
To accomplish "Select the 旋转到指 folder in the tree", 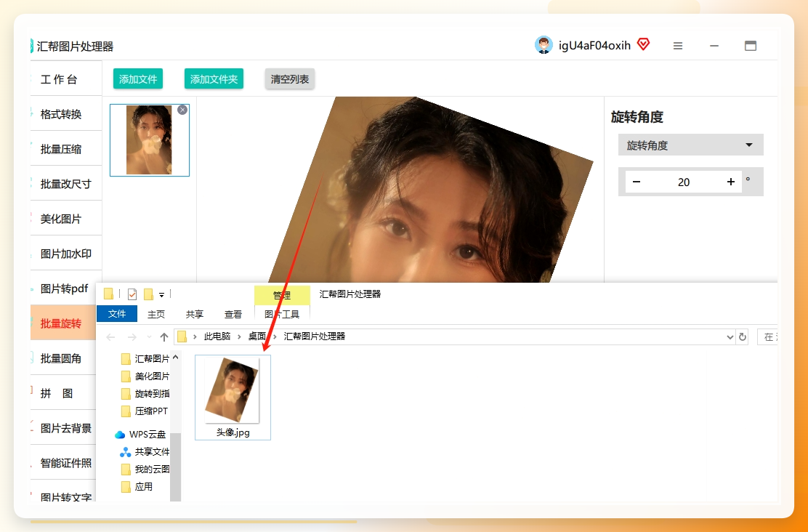I will (146, 393).
